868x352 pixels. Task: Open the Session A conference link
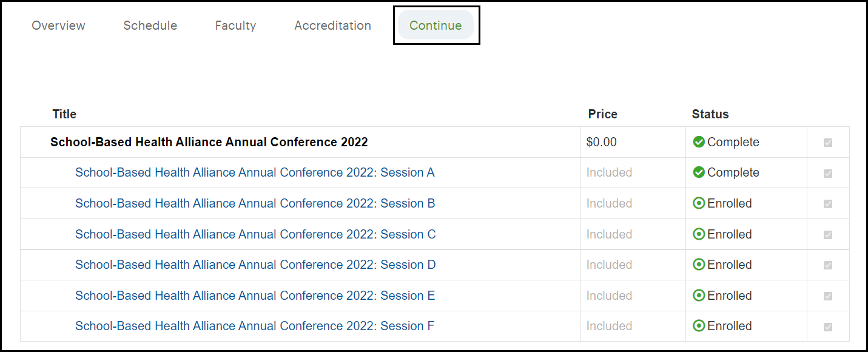click(255, 172)
